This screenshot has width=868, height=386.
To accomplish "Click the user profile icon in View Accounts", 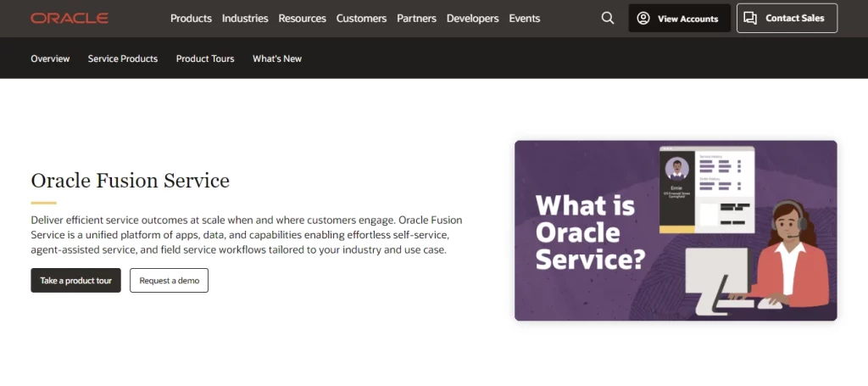I will coord(643,19).
